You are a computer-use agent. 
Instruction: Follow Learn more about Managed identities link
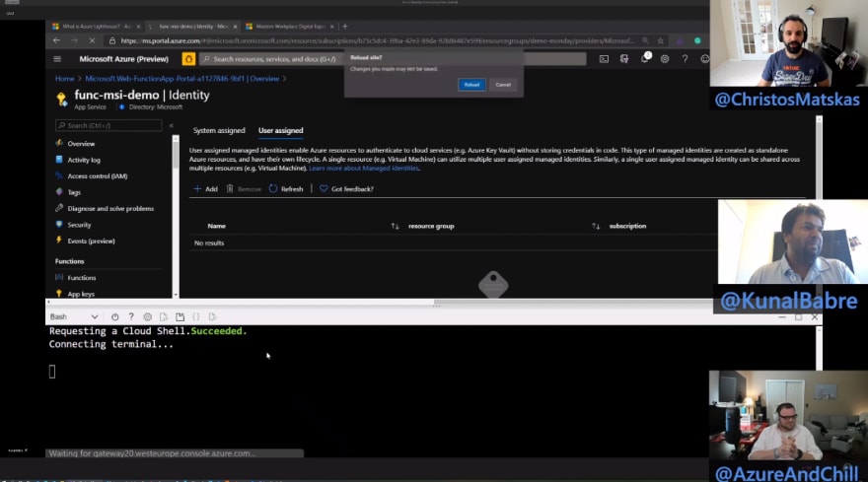364,169
